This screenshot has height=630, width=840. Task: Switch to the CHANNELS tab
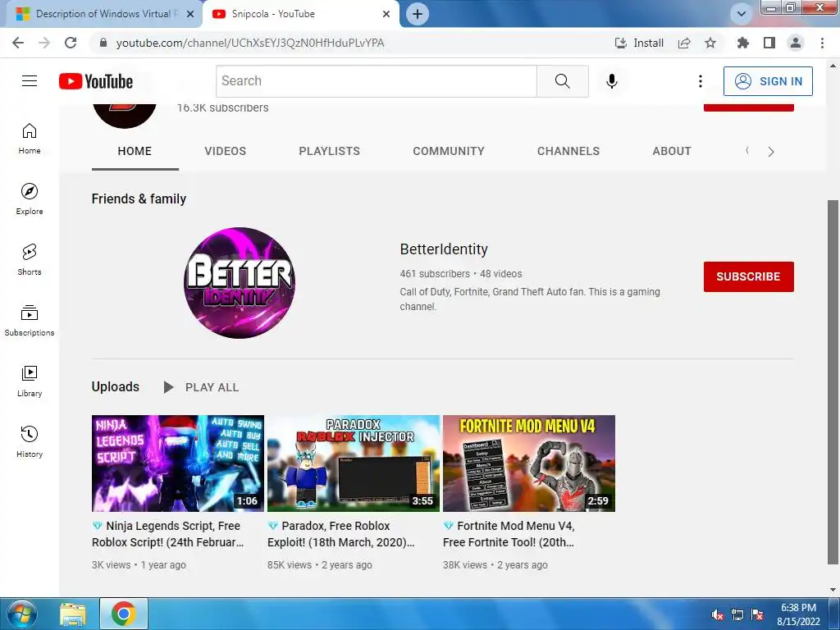[x=568, y=151]
